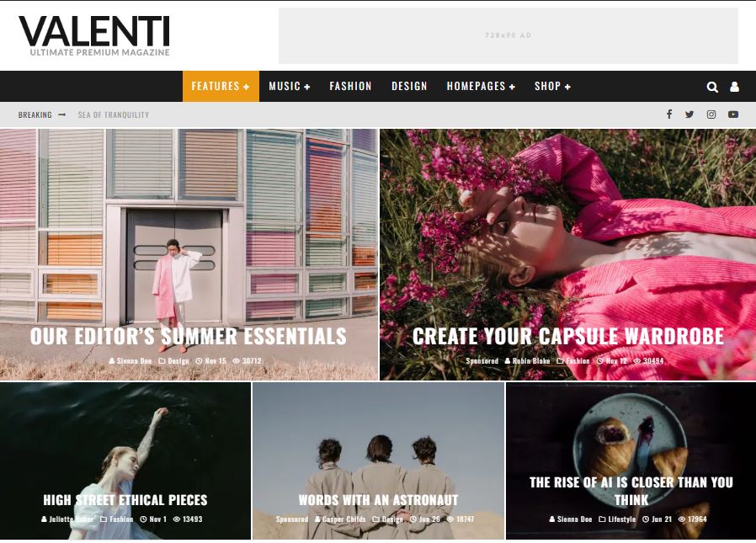This screenshot has width=756, height=543.
Task: Visit the Facebook social icon
Action: click(x=669, y=114)
